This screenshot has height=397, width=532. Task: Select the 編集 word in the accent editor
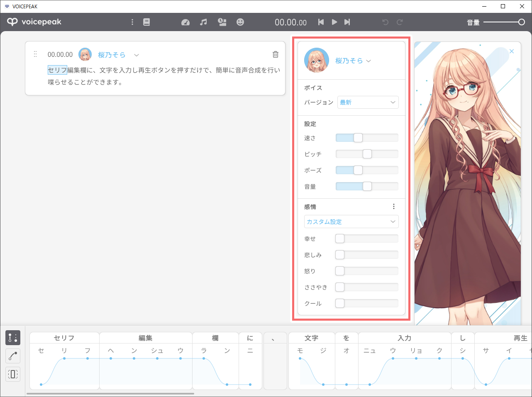146,338
